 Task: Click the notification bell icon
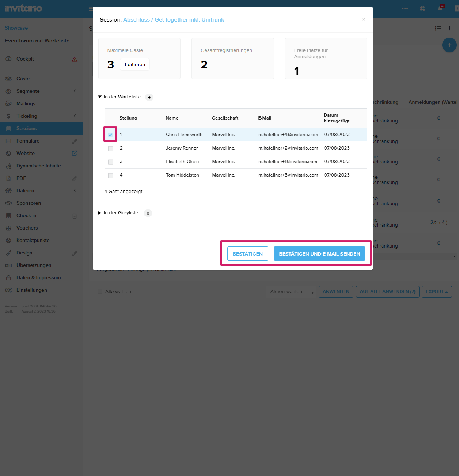click(x=440, y=9)
